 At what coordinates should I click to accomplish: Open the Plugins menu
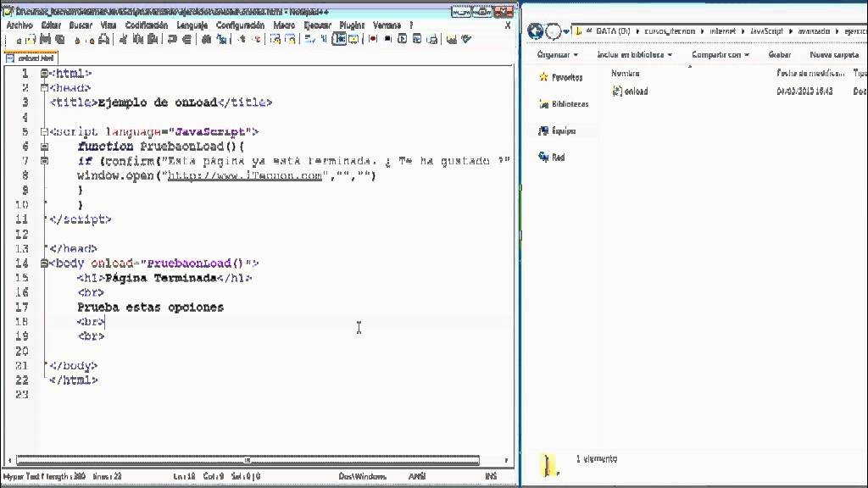point(352,25)
